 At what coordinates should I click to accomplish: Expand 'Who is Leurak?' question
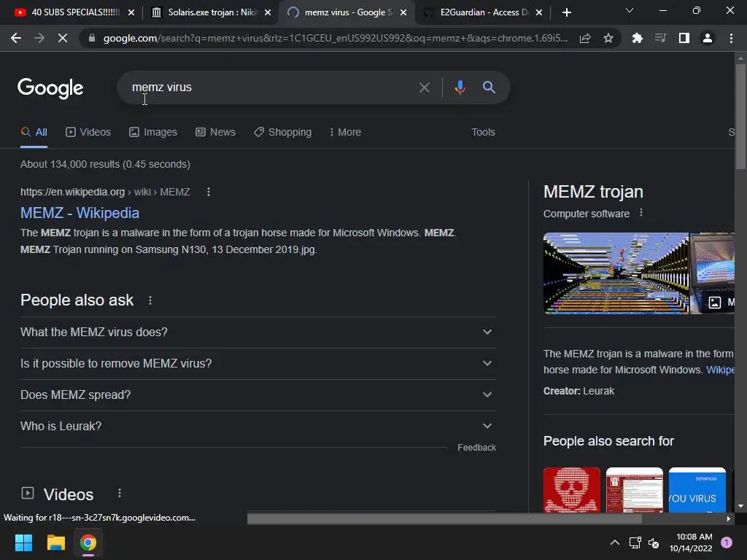(x=258, y=426)
